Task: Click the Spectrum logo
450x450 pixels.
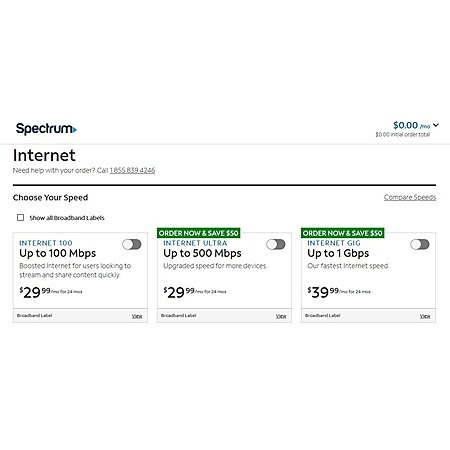Action: pos(46,129)
